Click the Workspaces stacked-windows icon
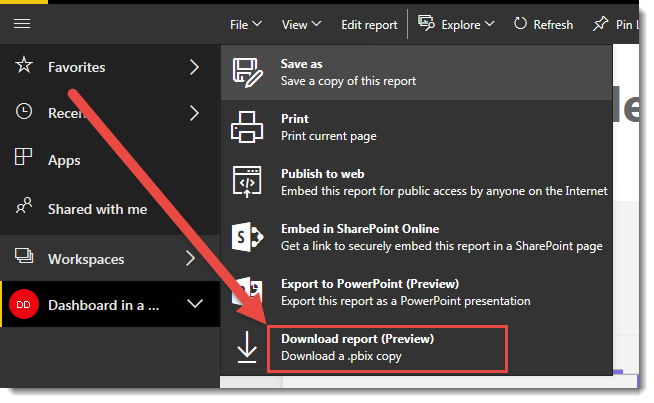 (x=24, y=256)
